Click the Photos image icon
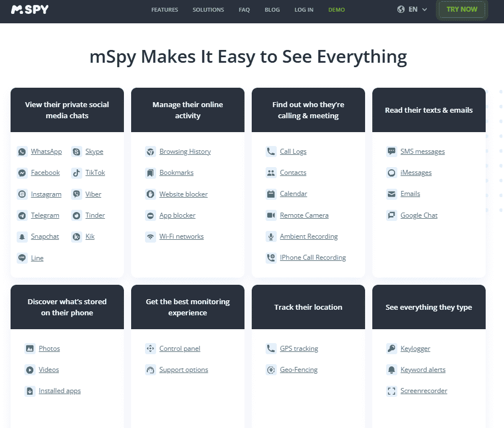Screen dimensions: 504x428 (30, 349)
